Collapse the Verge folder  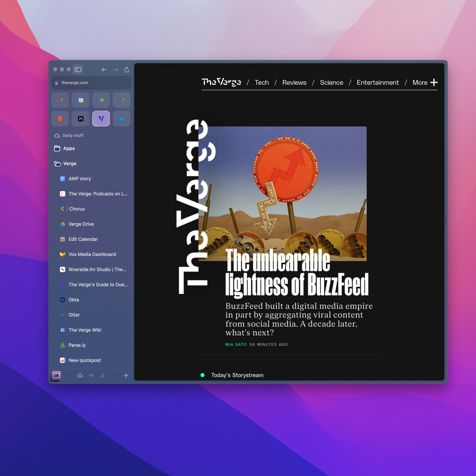tap(91, 164)
